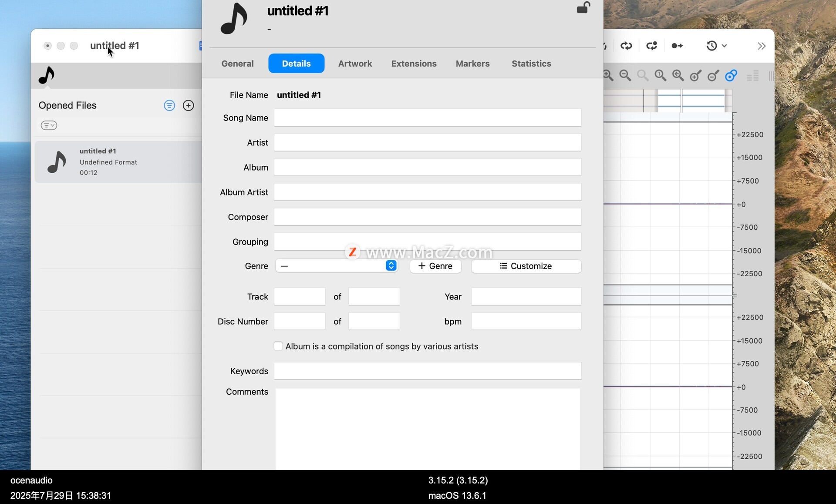Open the Genre dropdown
This screenshot has width=836, height=504.
click(336, 266)
